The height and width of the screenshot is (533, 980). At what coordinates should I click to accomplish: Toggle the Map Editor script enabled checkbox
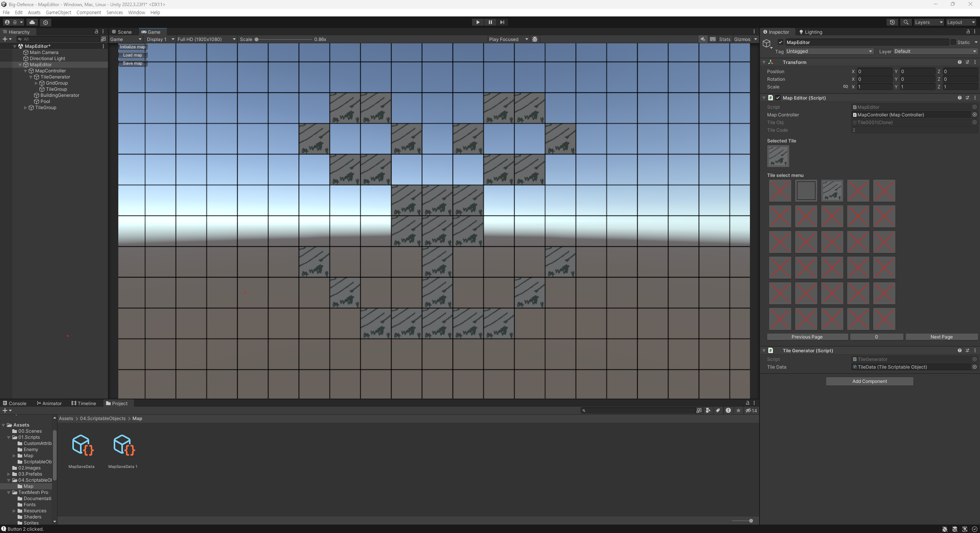[x=777, y=98]
